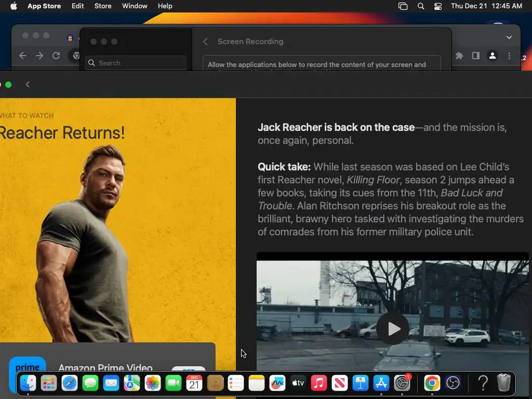
Task: Open Freeform from the dock
Action: (x=277, y=383)
